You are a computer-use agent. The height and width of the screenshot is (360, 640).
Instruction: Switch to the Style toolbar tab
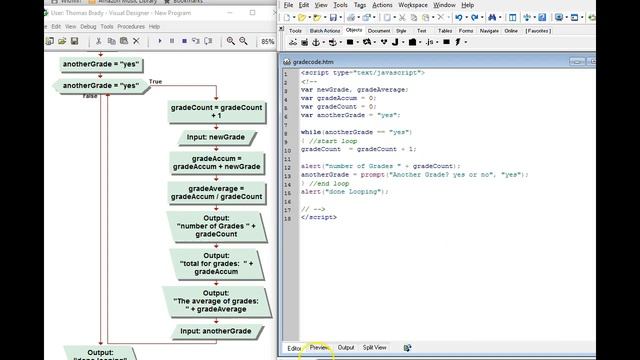pyautogui.click(x=401, y=31)
